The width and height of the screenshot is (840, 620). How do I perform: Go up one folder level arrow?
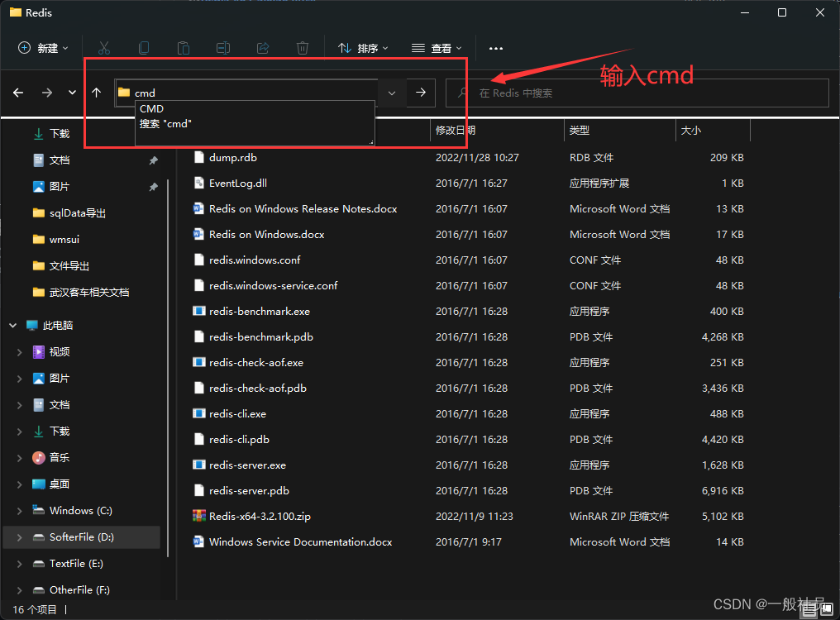click(97, 93)
